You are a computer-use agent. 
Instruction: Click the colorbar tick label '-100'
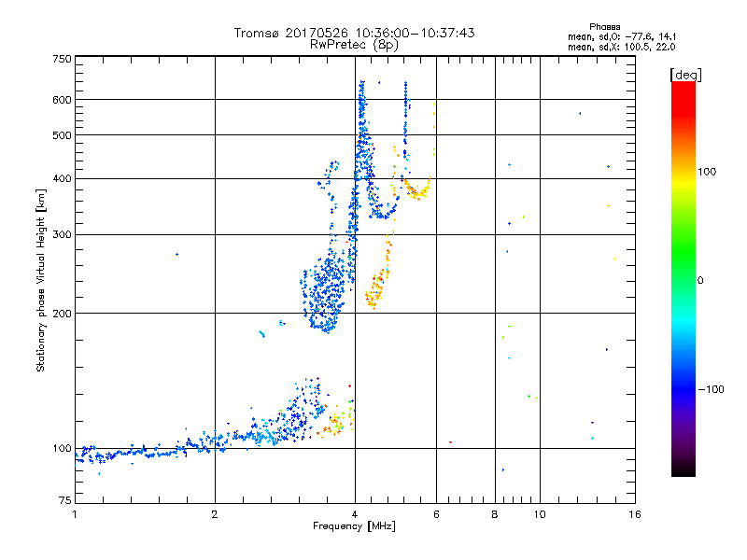711,389
